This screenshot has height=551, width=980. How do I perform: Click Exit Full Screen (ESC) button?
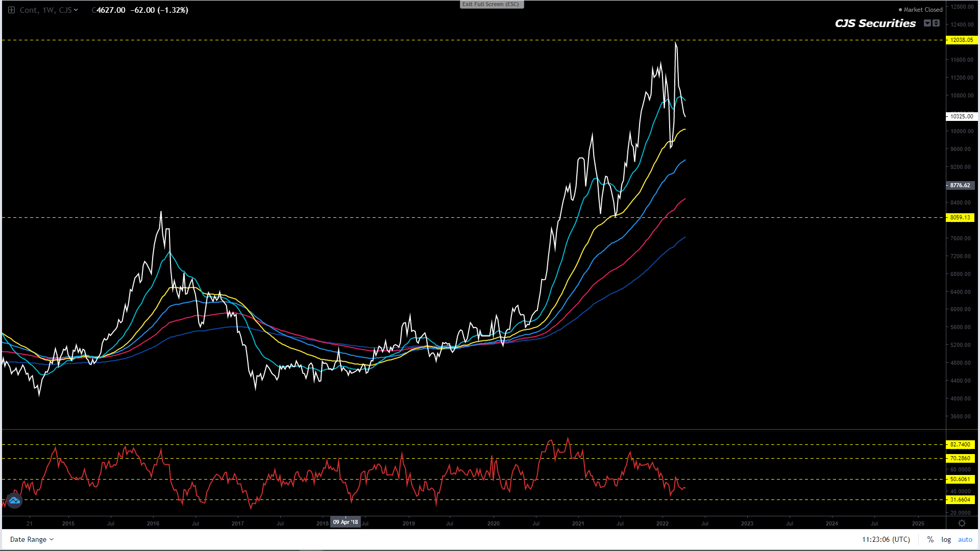pos(491,4)
